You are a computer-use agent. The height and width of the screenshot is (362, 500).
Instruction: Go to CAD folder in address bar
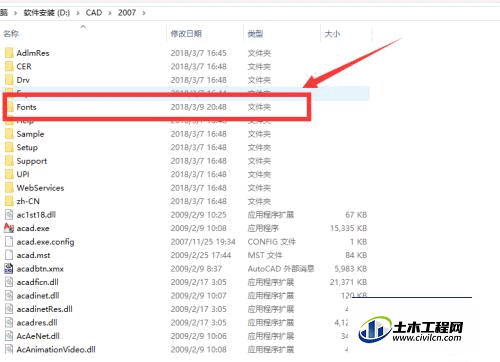click(x=94, y=13)
